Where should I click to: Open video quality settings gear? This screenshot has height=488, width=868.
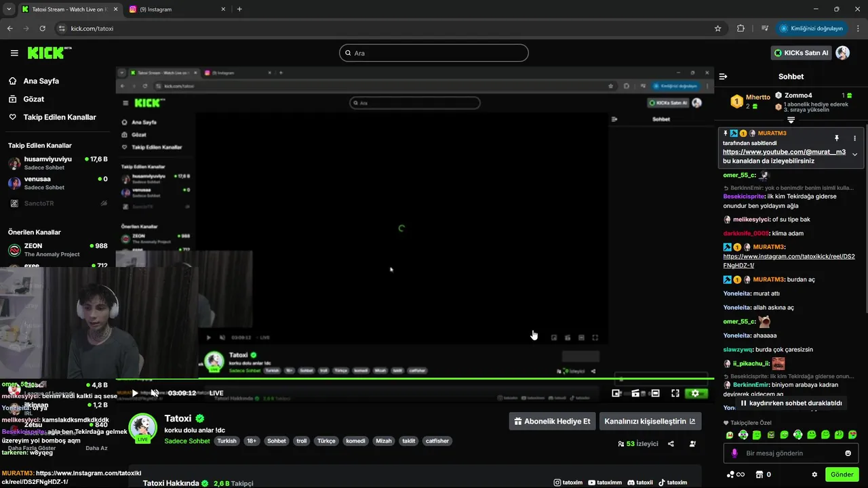695,393
